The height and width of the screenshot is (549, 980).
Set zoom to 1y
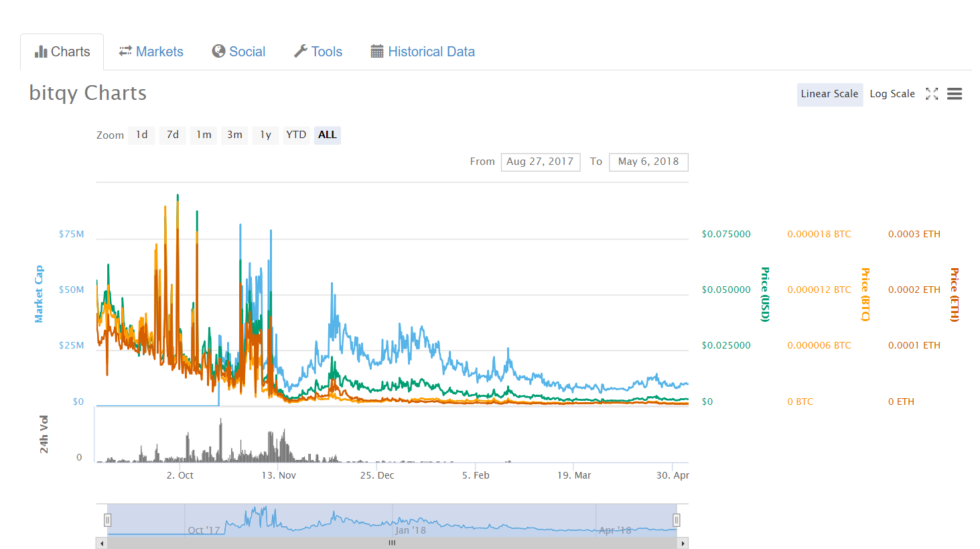point(266,135)
